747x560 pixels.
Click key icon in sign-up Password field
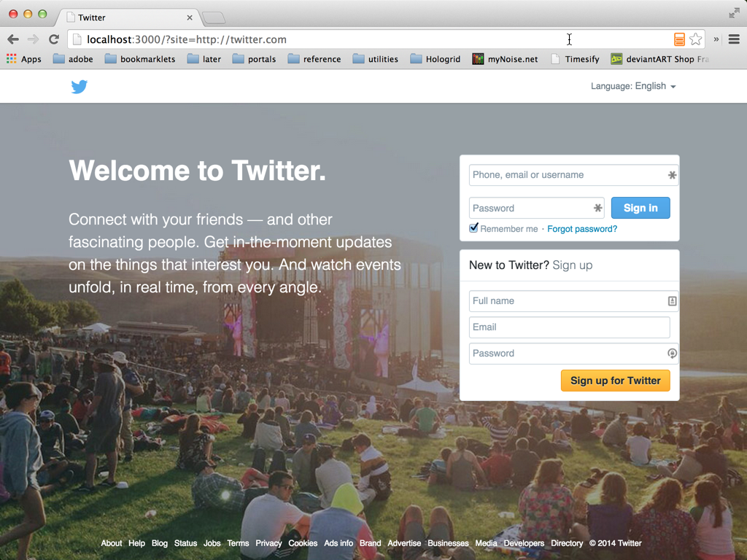pyautogui.click(x=672, y=354)
